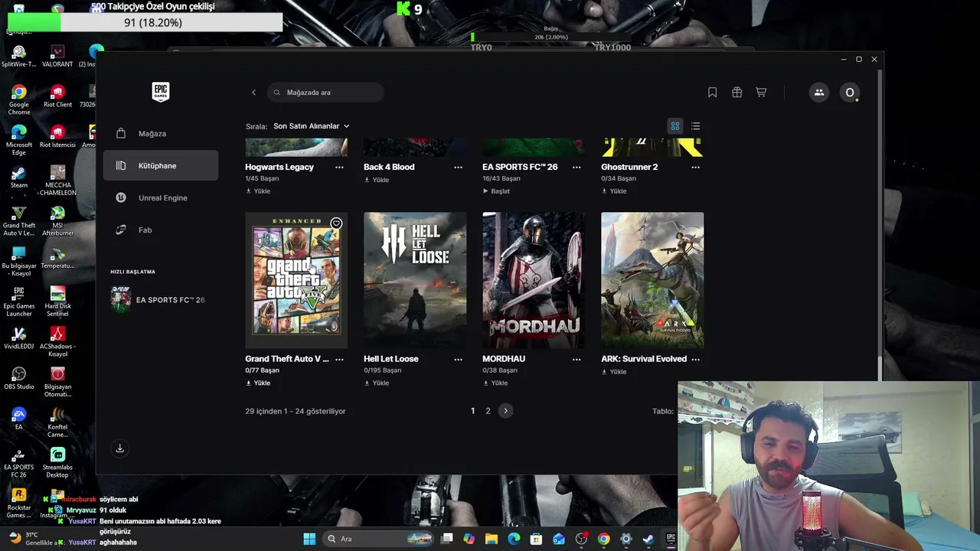980x551 pixels.
Task: Go to library page 2
Action: [488, 411]
